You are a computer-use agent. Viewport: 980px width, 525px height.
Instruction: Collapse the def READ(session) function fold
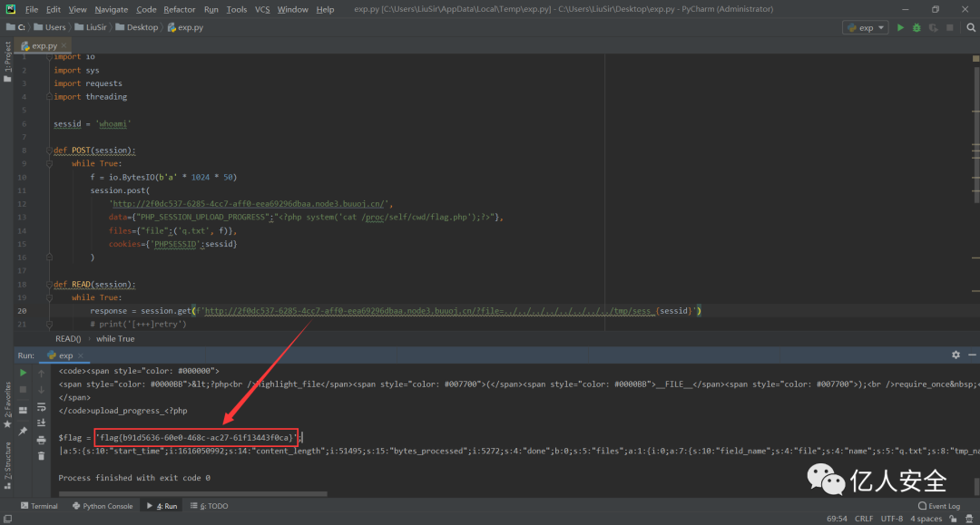click(49, 284)
